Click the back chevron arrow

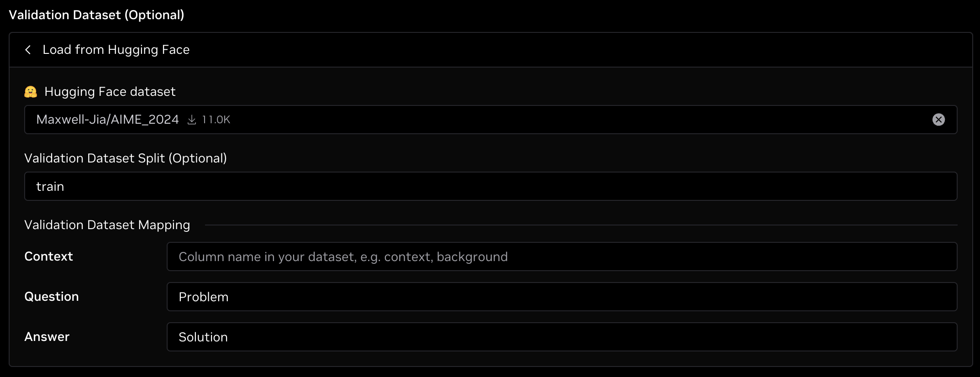(x=28, y=50)
